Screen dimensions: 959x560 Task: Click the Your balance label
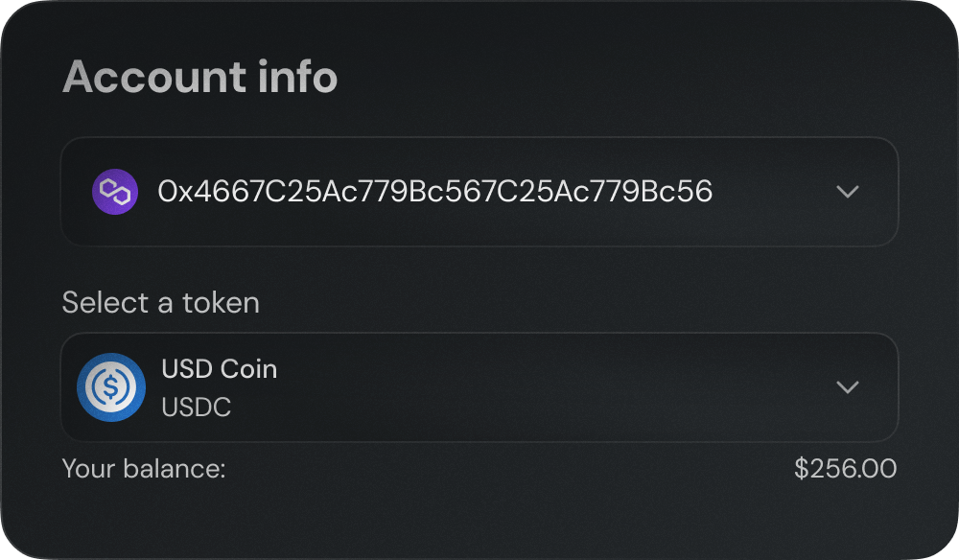click(143, 469)
